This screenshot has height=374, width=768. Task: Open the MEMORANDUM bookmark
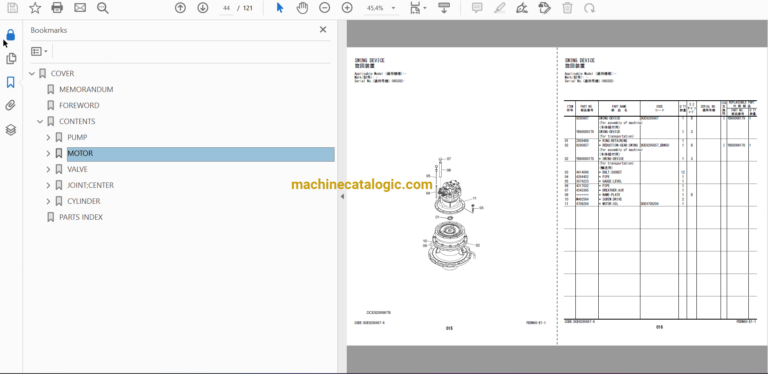click(86, 90)
